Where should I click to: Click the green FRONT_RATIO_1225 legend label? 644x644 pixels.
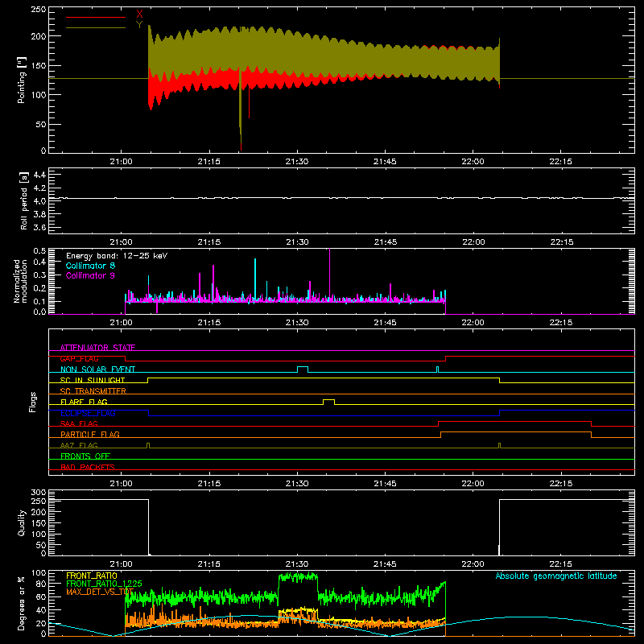tap(104, 584)
